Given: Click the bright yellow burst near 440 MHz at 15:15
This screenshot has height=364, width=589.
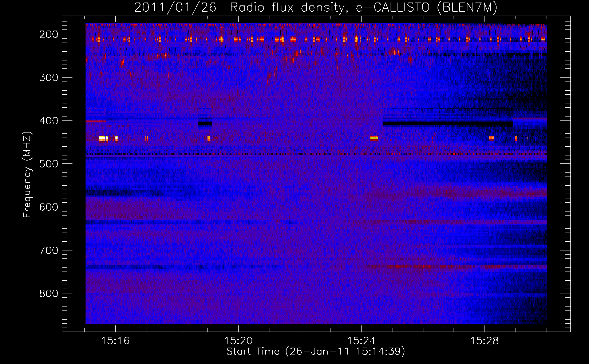Looking at the screenshot, I should (103, 138).
